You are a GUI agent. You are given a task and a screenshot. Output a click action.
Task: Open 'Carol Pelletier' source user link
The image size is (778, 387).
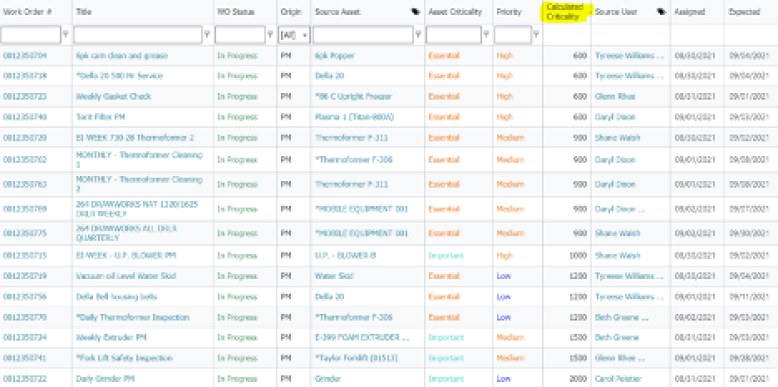click(618, 379)
